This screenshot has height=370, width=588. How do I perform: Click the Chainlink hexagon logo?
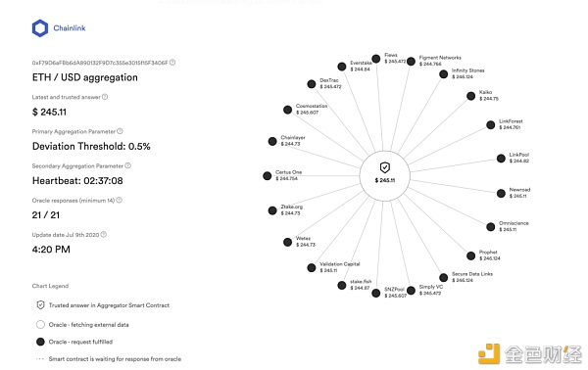(40, 28)
